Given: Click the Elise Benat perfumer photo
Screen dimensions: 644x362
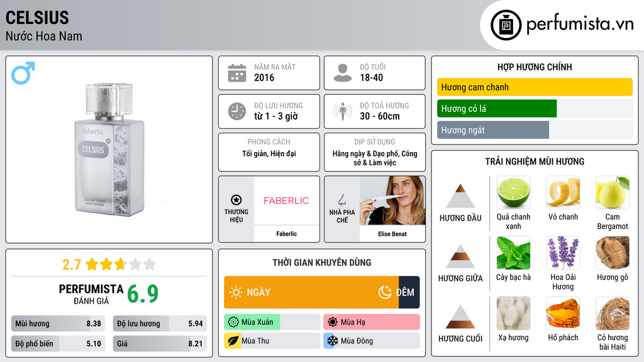Looking at the screenshot, I should point(392,200).
